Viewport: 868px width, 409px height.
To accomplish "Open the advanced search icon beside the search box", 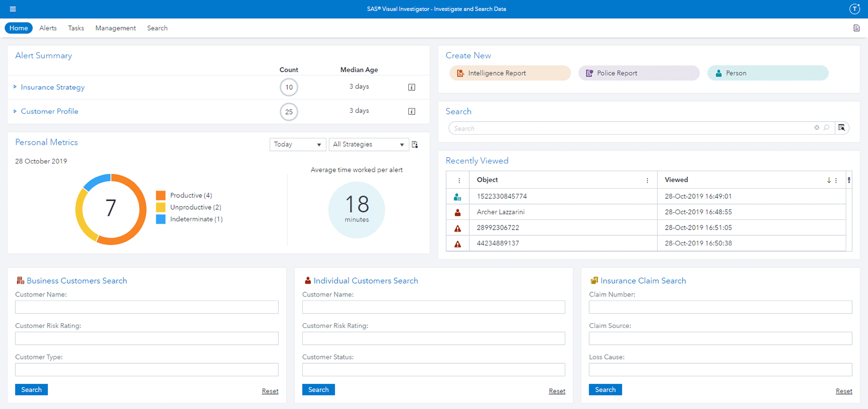I will coord(841,127).
